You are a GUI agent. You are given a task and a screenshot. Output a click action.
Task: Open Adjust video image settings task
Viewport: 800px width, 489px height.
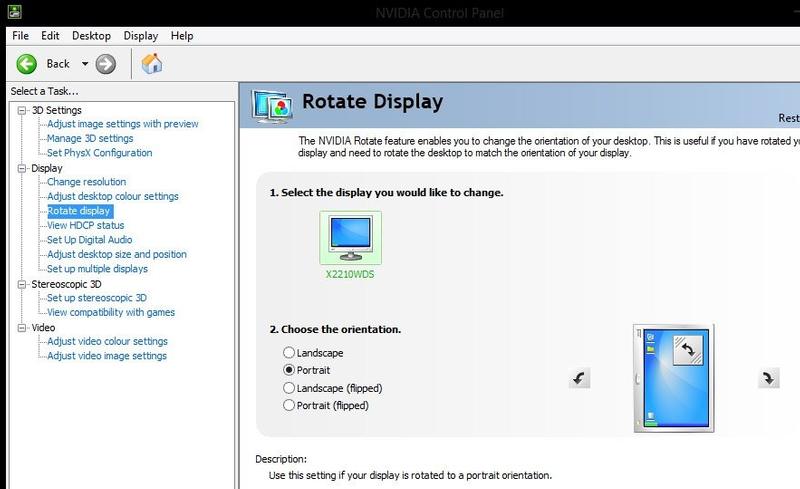tap(107, 356)
